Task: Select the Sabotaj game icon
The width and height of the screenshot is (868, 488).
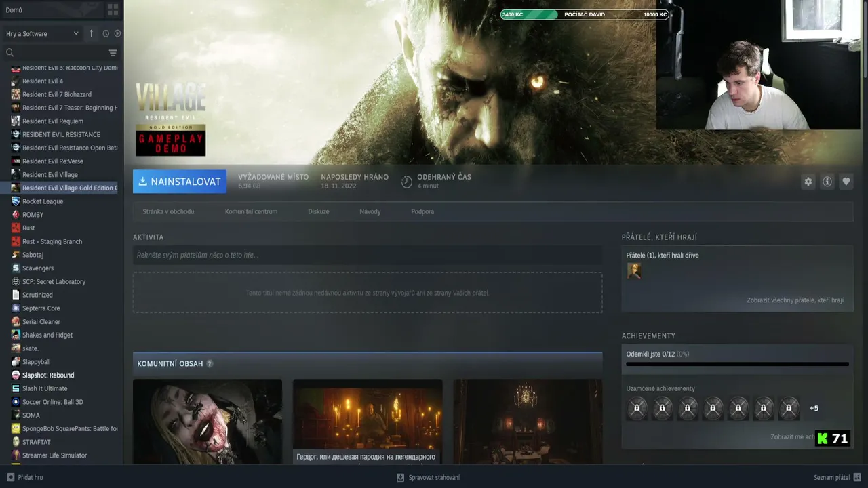Action: (16, 255)
